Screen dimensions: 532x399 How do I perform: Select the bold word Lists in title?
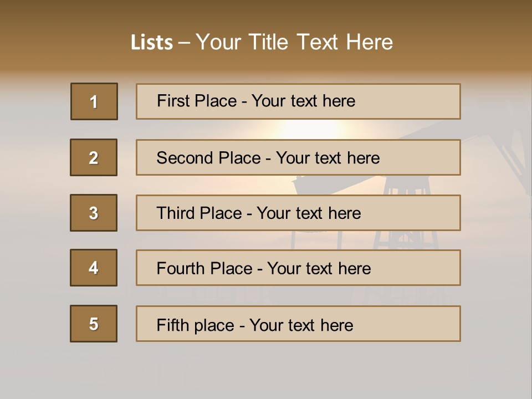point(152,43)
